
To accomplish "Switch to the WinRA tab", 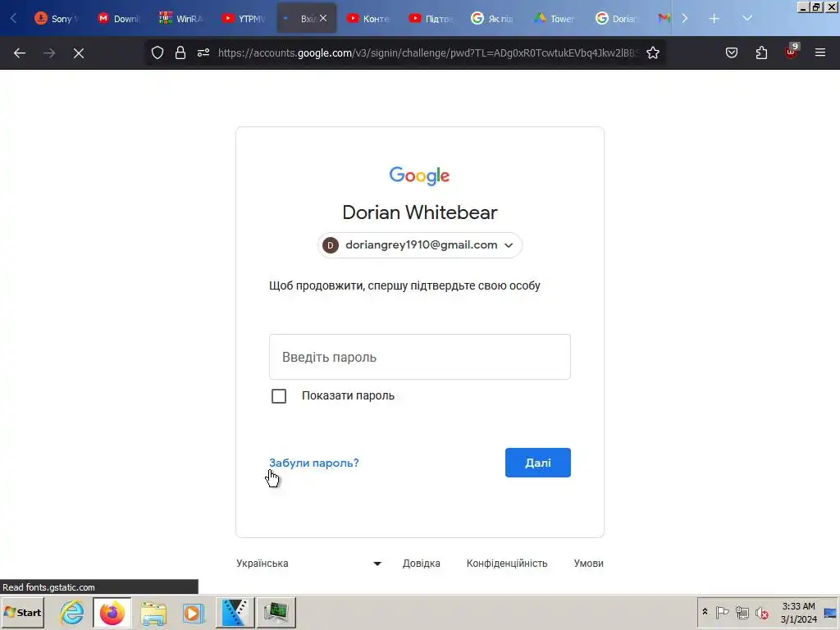I will click(180, 19).
